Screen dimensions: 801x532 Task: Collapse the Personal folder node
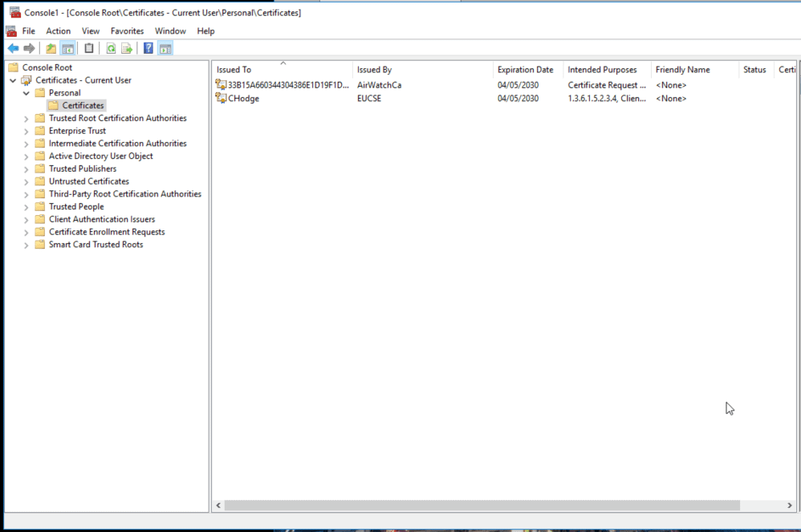coord(26,93)
